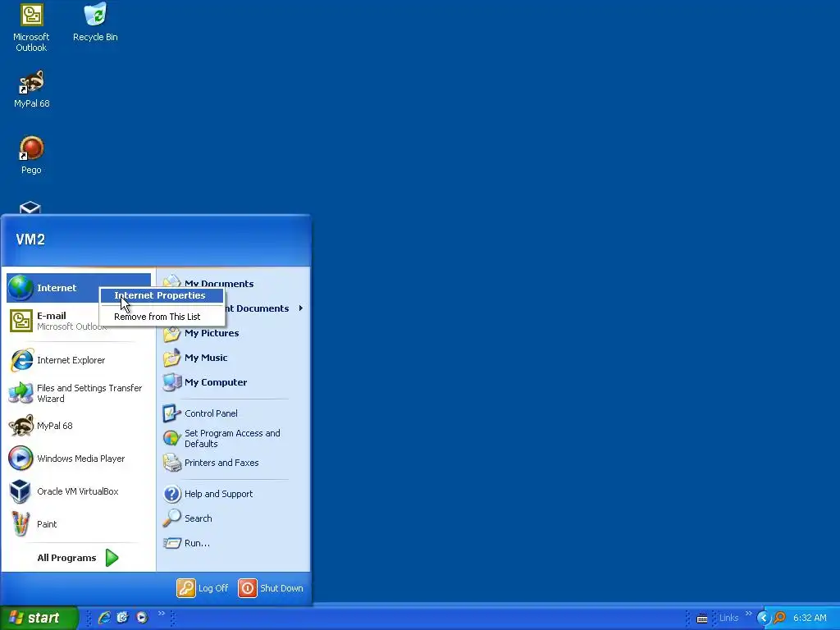Click Links toolbar label on taskbar
The image size is (840, 630).
pyautogui.click(x=728, y=618)
